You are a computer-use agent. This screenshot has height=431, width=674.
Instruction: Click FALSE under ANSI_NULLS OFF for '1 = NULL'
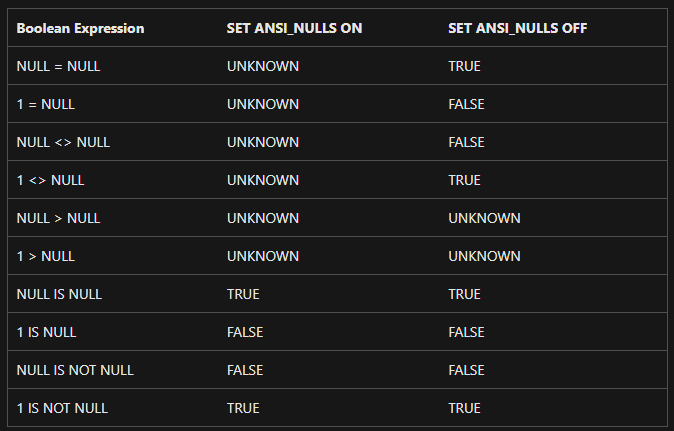click(466, 104)
